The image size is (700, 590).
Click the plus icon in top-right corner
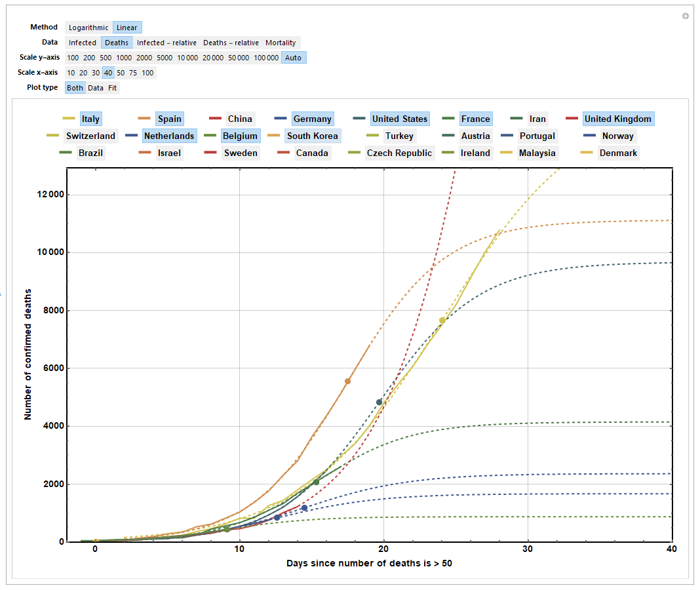pyautogui.click(x=686, y=16)
